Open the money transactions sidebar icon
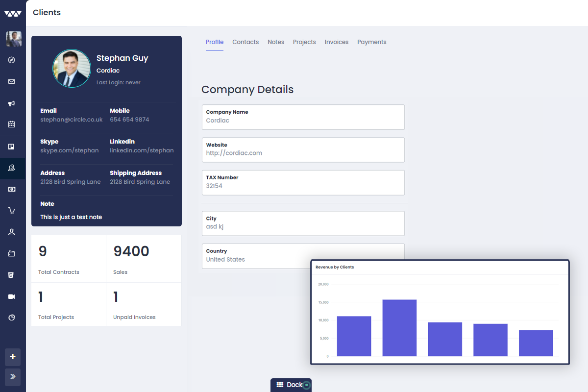The image size is (588, 392). [12, 189]
